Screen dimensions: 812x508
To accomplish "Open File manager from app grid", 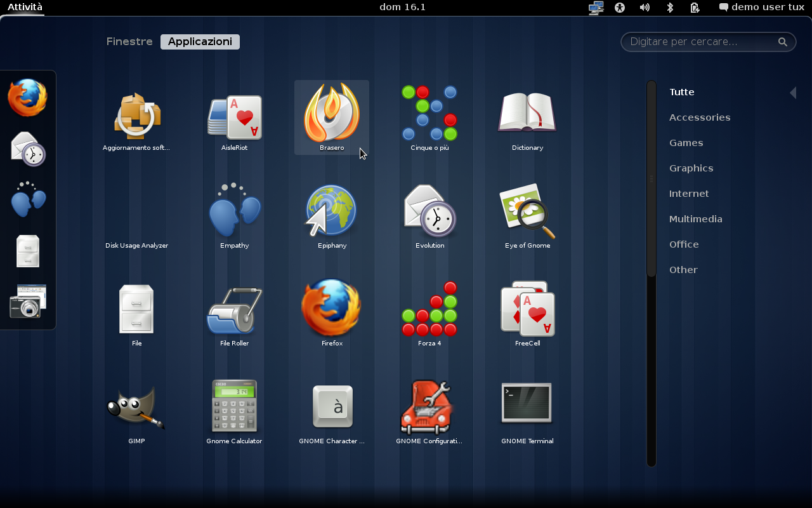I will [x=136, y=314].
